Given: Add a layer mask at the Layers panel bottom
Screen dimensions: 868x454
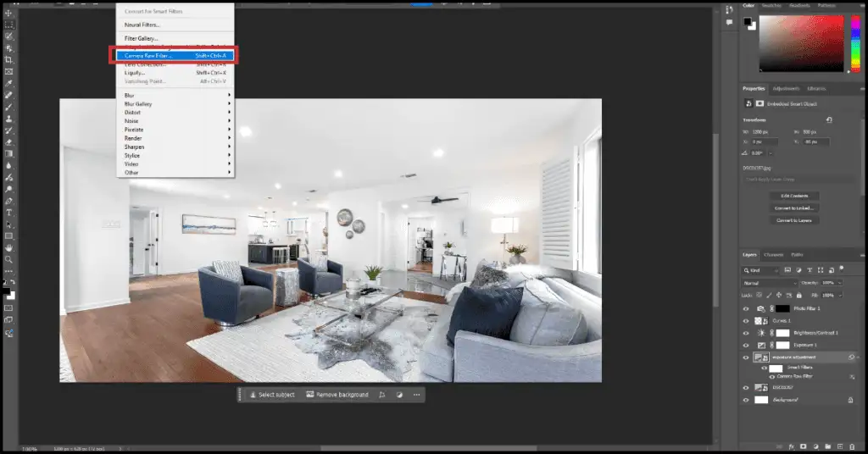Looking at the screenshot, I should (x=804, y=446).
